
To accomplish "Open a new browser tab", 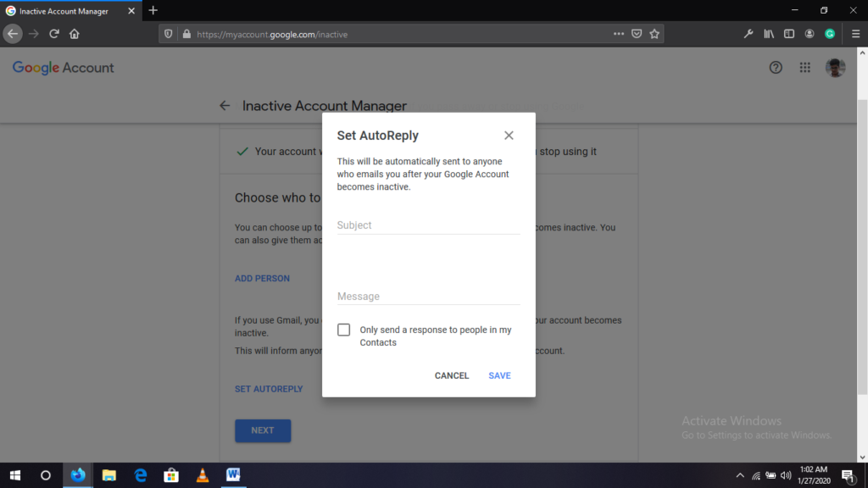I will (x=153, y=10).
